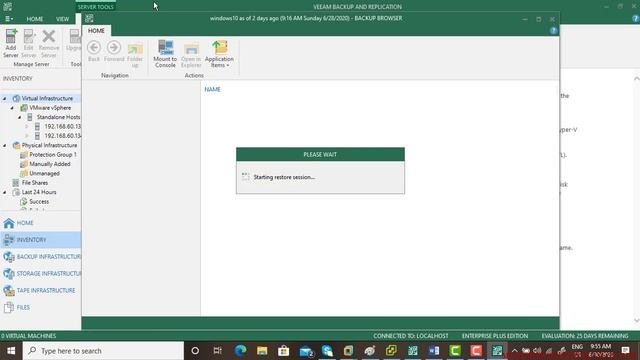Click Folder up navigation icon
The image size is (640, 360).
tap(135, 55)
